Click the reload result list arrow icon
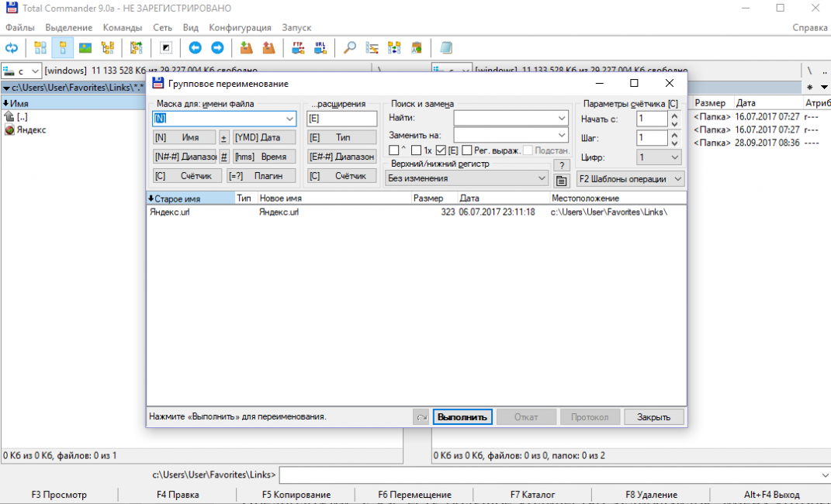Viewport: 831px width, 504px height. (421, 417)
